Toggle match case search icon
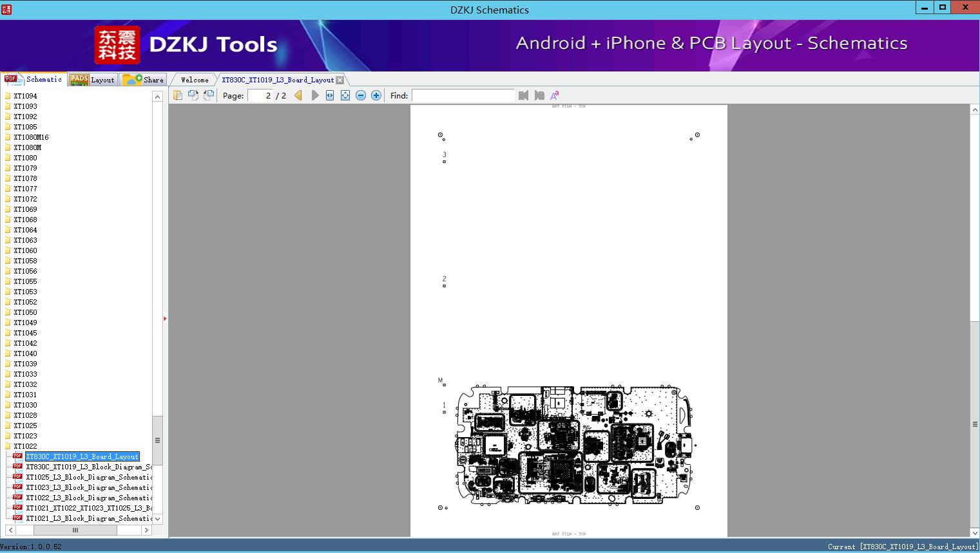 coord(554,95)
